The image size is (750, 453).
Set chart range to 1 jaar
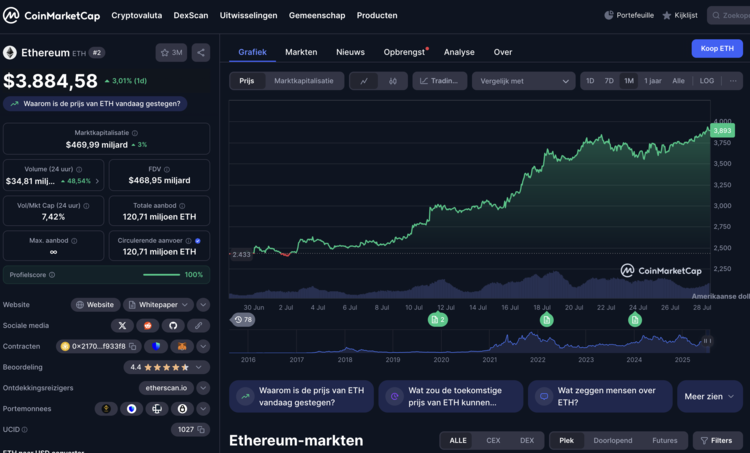pos(652,81)
